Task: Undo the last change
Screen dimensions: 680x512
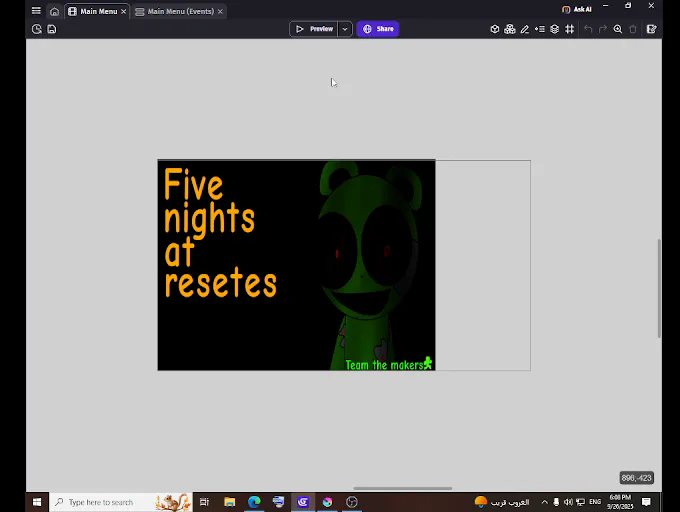Action: (x=588, y=29)
